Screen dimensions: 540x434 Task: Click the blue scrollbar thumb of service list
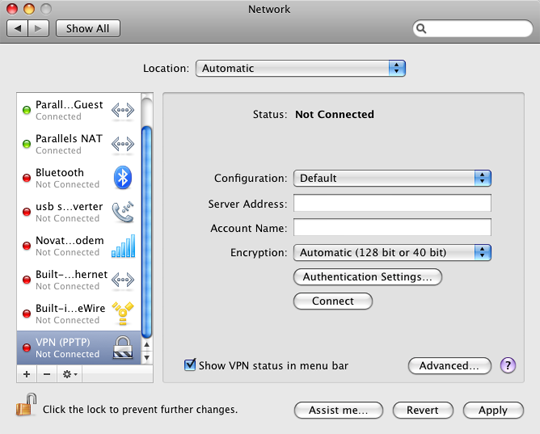(x=147, y=231)
